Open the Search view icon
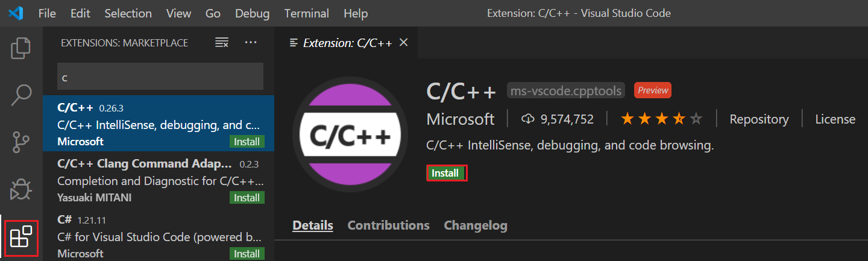Image resolution: width=868 pixels, height=261 pixels. point(21,95)
